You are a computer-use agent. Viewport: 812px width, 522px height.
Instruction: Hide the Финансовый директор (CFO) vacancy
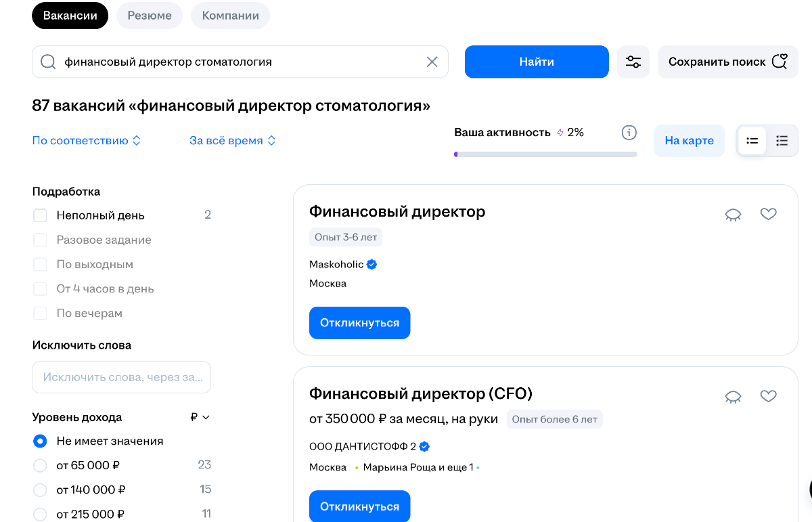point(733,397)
